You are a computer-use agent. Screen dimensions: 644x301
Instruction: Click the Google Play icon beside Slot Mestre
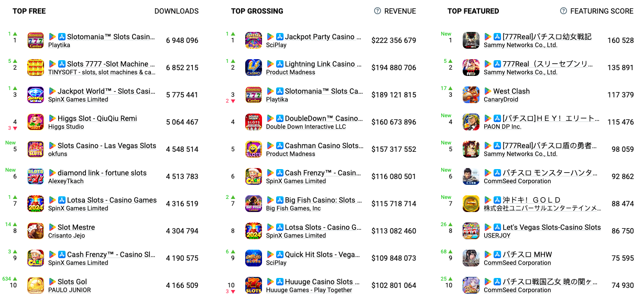52,227
